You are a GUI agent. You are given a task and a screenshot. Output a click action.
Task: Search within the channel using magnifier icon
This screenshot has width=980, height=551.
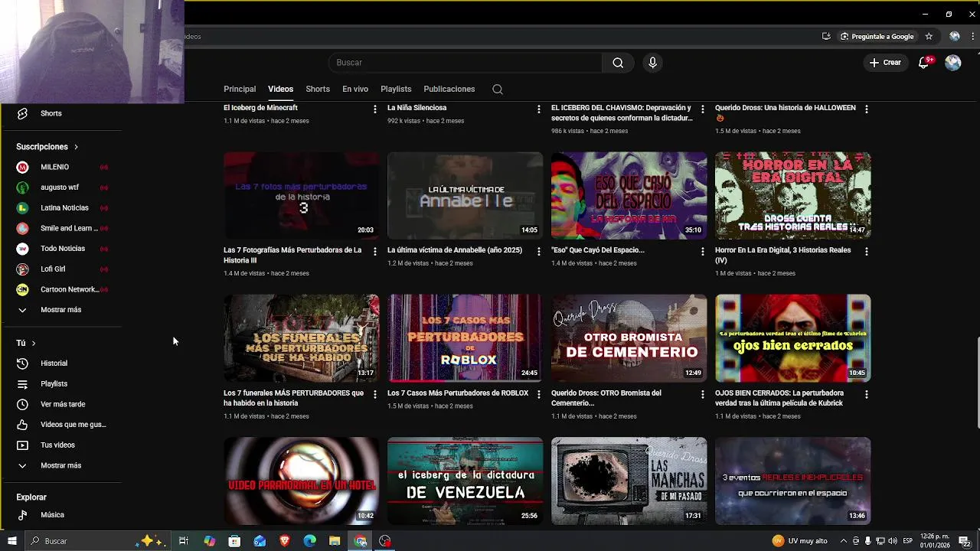click(498, 90)
